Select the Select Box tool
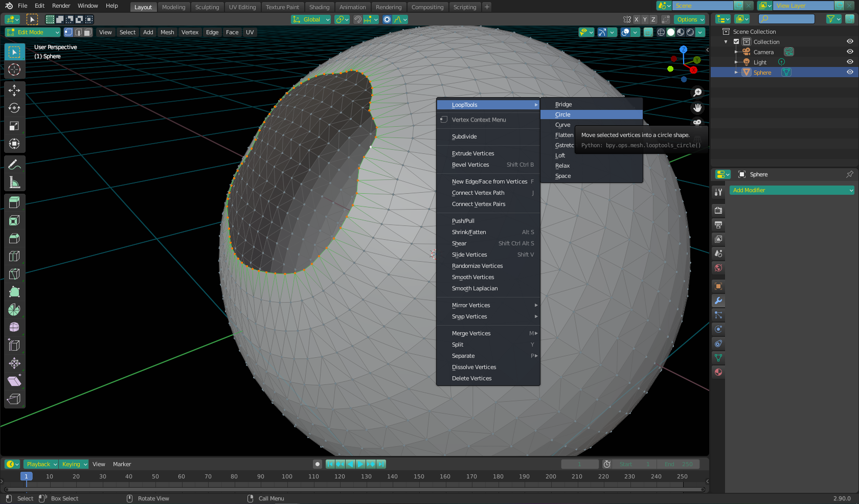 (x=14, y=52)
